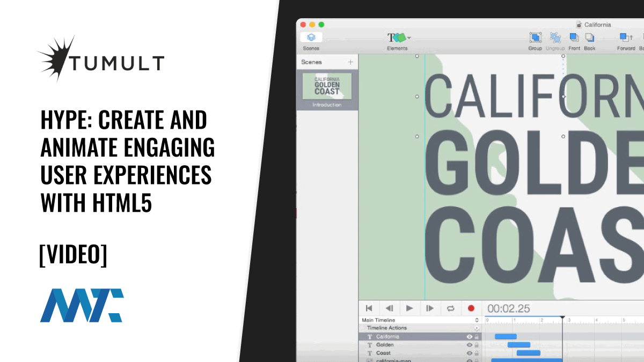The height and width of the screenshot is (362, 644).
Task: Open the Elements insert dropdown
Action: [x=399, y=38]
